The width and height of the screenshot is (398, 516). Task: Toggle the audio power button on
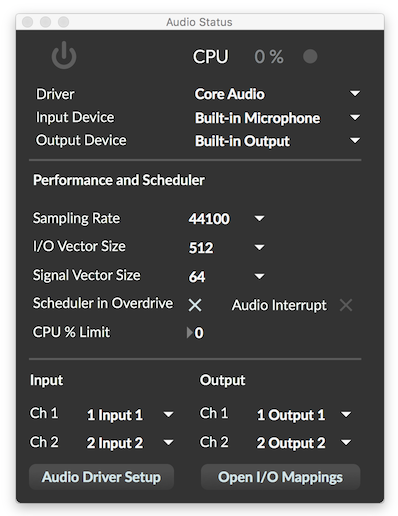[x=64, y=55]
